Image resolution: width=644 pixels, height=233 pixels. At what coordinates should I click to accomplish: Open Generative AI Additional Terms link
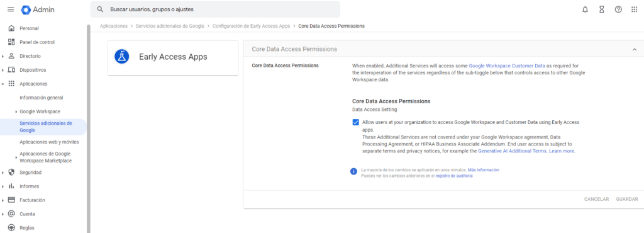513,151
